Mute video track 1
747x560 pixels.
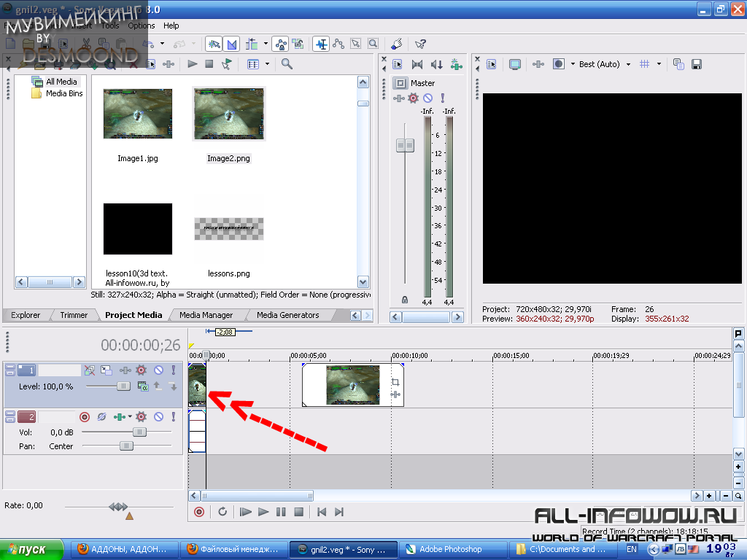(x=158, y=370)
